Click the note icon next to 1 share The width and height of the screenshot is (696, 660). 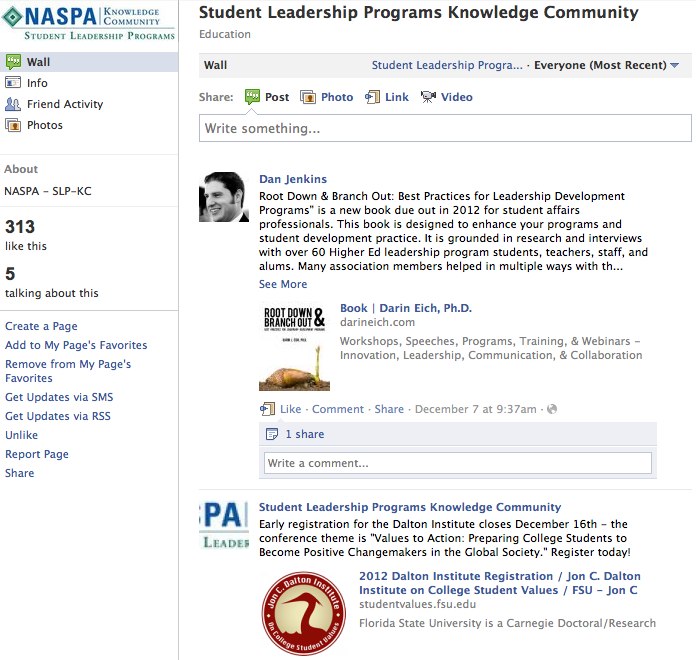[x=271, y=434]
